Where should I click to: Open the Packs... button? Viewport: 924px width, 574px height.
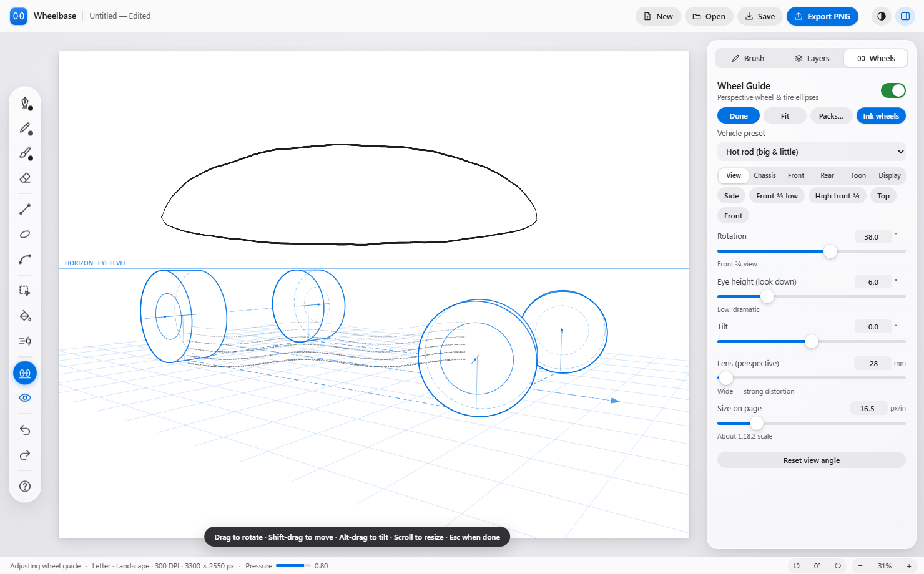coord(831,116)
